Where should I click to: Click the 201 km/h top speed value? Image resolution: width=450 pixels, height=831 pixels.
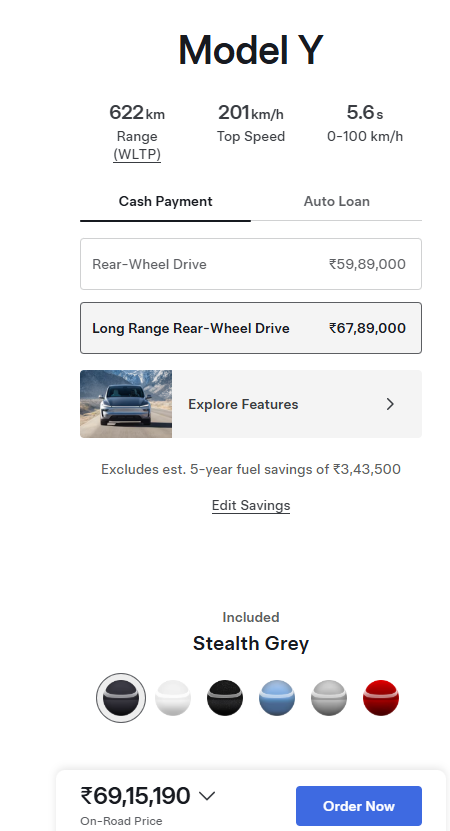[x=251, y=113]
